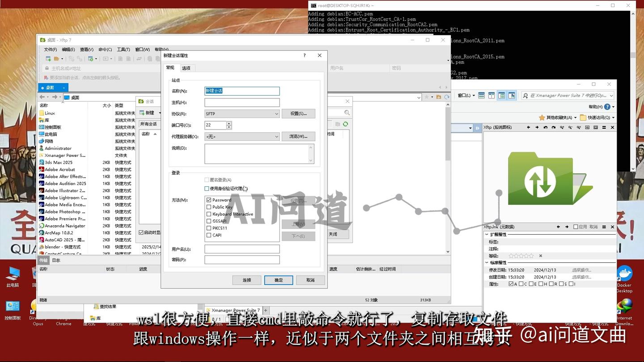Click the zoom in icon in Xftp viewer pane
The image size is (644, 362).
point(562,127)
